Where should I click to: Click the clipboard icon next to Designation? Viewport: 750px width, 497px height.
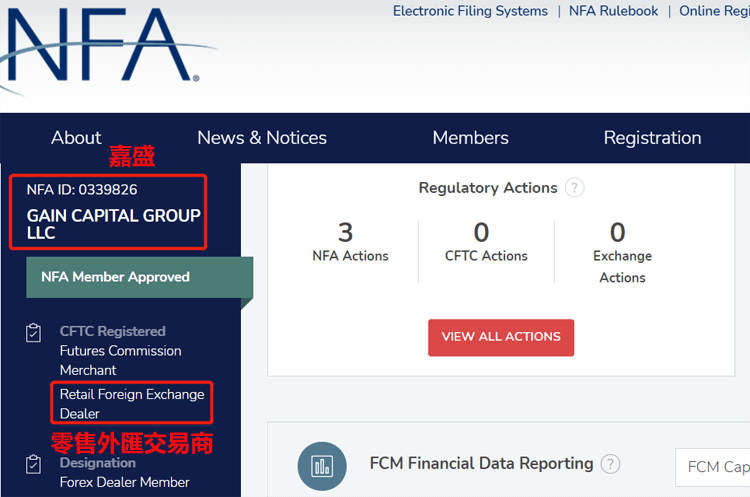[x=33, y=464]
